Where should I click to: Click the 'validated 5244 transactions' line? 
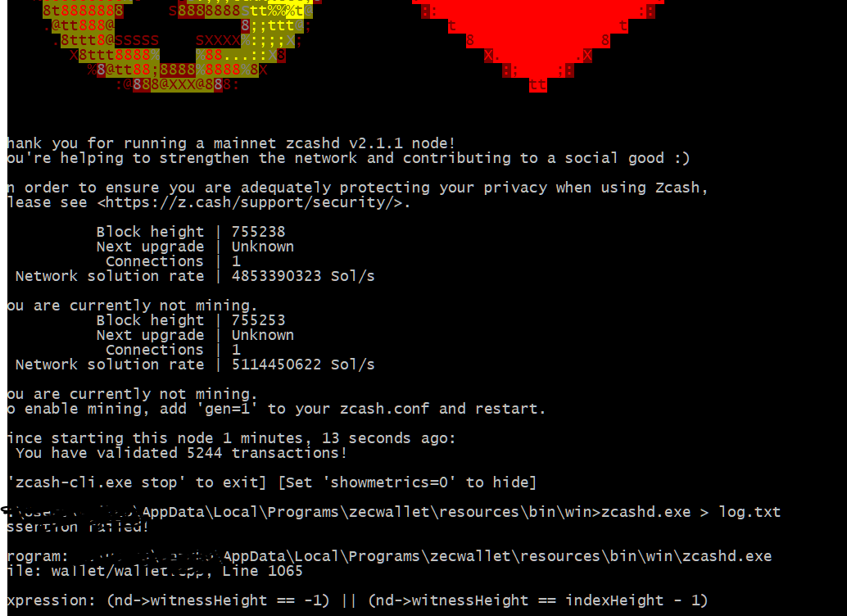coord(181,453)
